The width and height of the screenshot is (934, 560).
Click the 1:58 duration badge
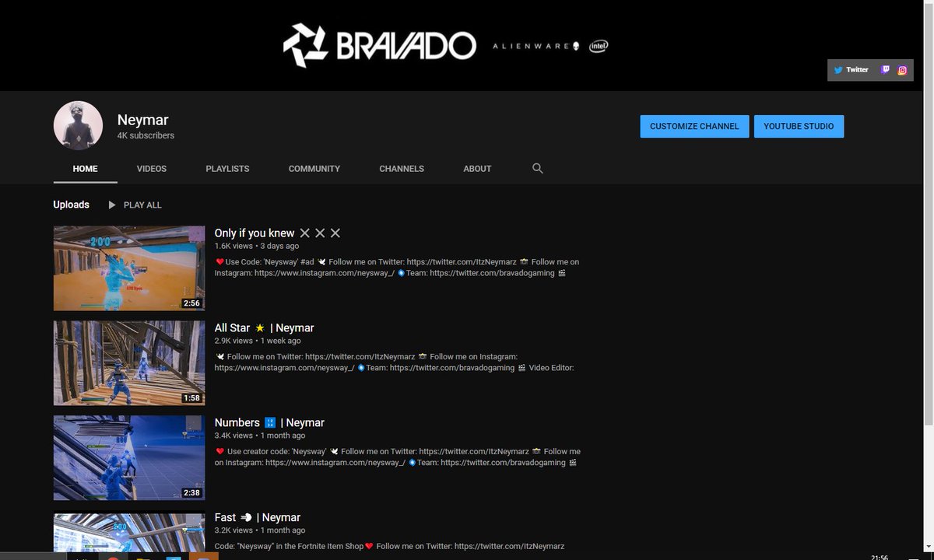[191, 398]
